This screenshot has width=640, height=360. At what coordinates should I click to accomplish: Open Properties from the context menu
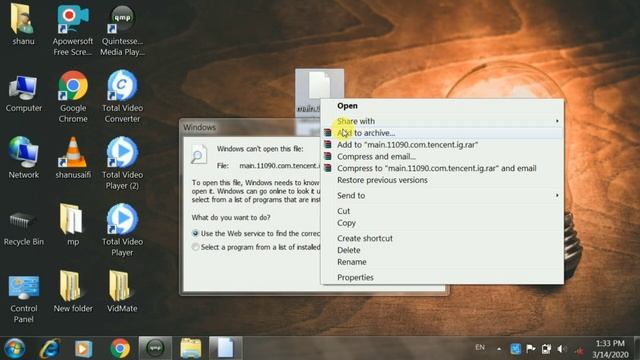point(442,278)
